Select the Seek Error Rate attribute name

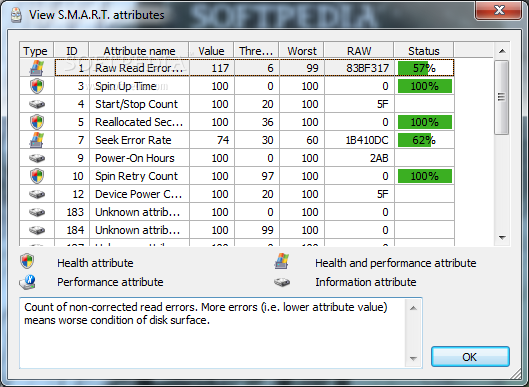pyautogui.click(x=133, y=140)
